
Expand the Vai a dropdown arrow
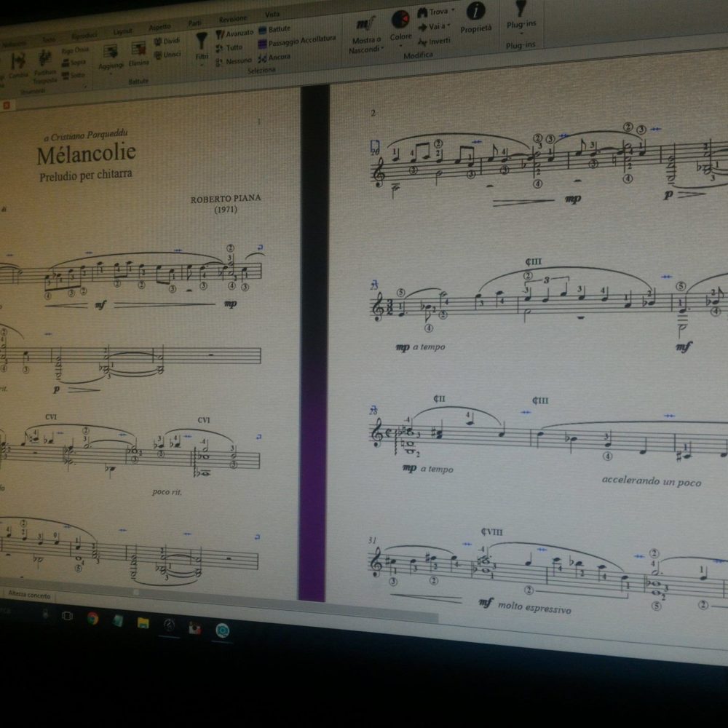(448, 25)
